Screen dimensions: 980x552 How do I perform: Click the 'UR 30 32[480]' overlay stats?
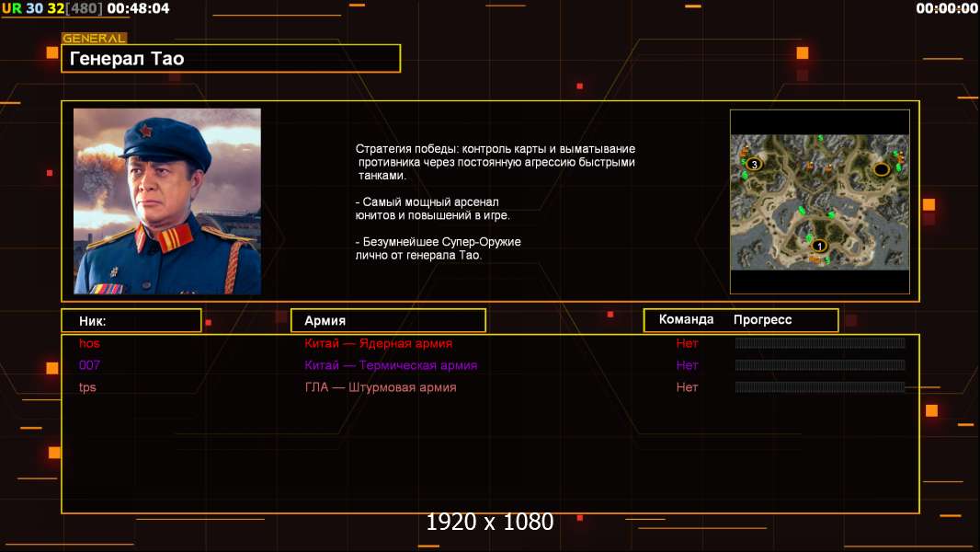(x=51, y=8)
